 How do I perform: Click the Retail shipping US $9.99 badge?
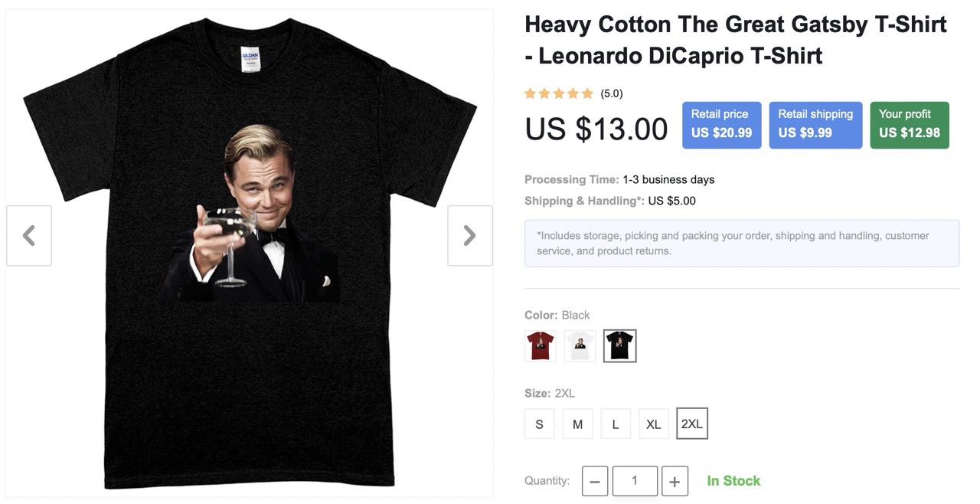[815, 125]
